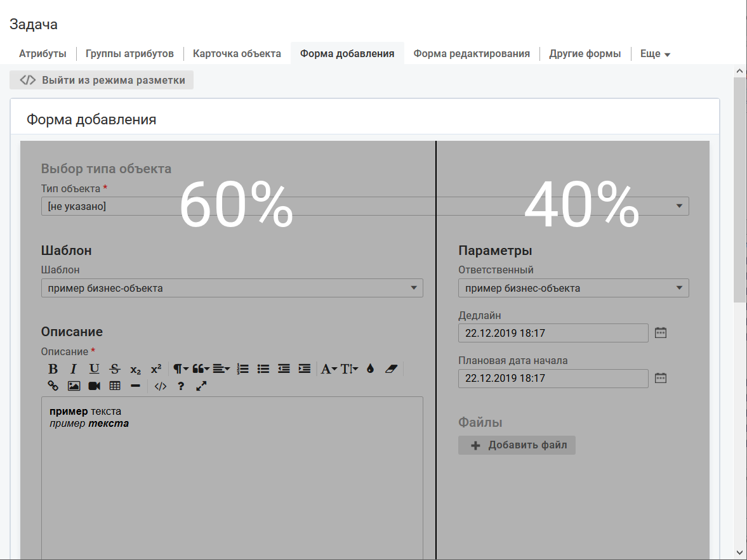Image resolution: width=747 pixels, height=560 pixels.
Task: Click the eraser clear formatting icon
Action: pyautogui.click(x=391, y=369)
